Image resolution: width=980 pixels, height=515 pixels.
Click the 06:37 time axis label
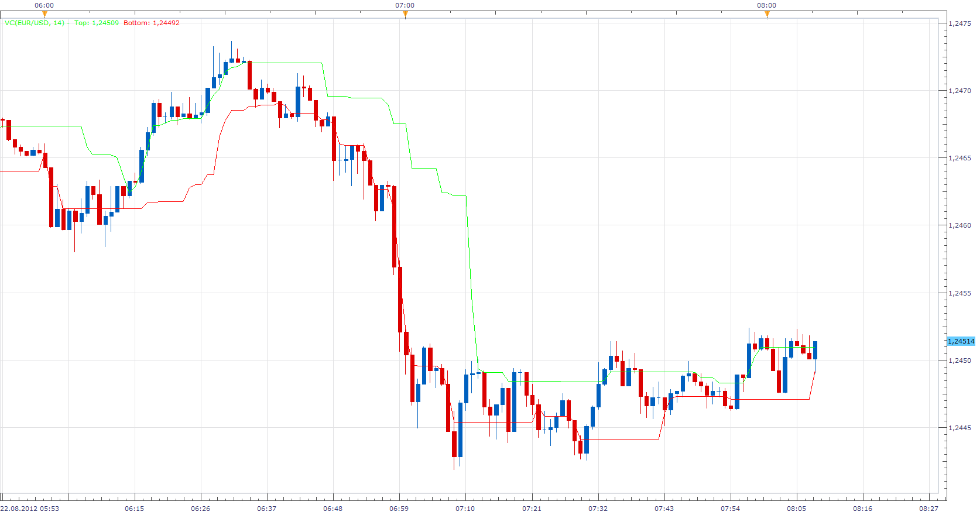coord(266,509)
